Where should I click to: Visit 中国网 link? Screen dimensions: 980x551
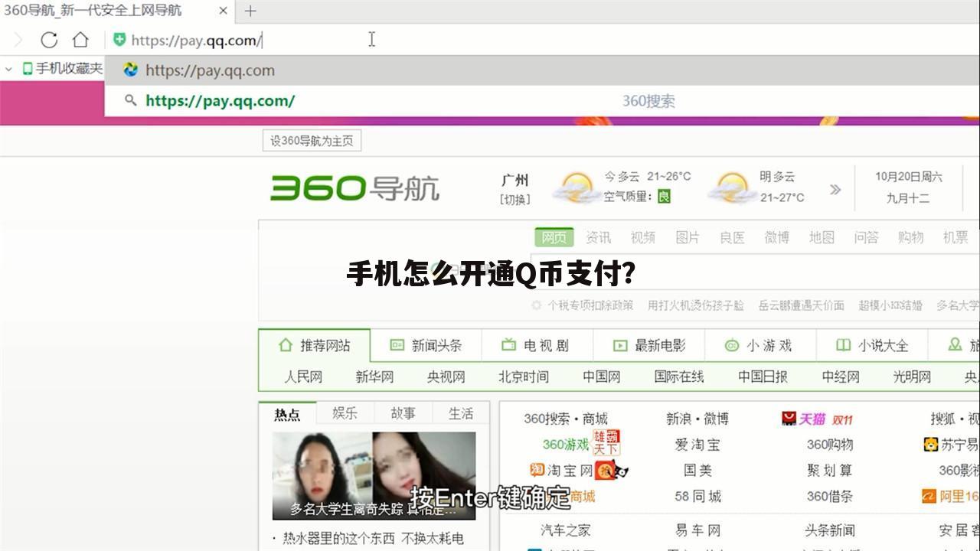pos(602,377)
